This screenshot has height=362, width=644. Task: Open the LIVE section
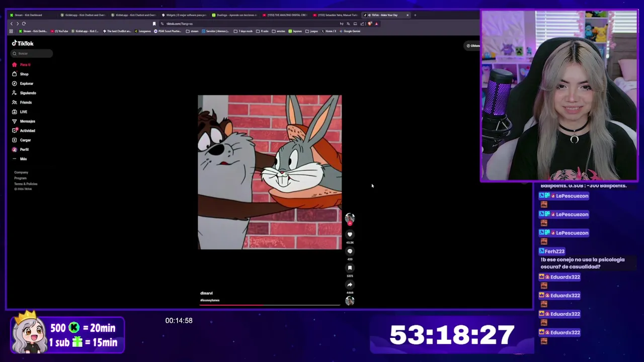pyautogui.click(x=20, y=112)
